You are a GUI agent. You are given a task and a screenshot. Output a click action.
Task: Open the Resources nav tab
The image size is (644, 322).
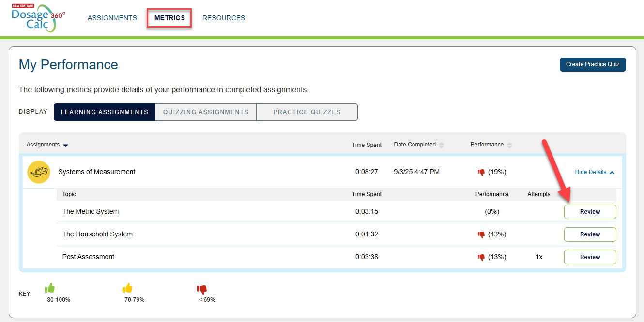point(224,18)
